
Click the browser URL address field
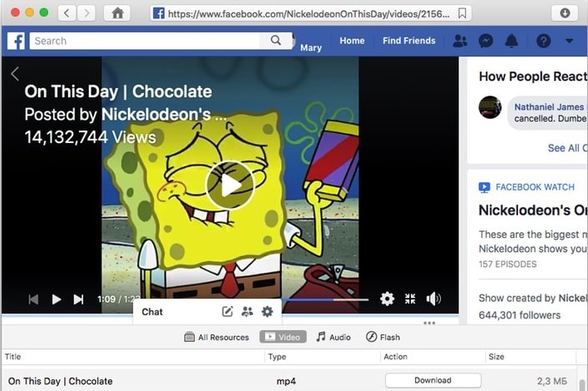pyautogui.click(x=310, y=14)
